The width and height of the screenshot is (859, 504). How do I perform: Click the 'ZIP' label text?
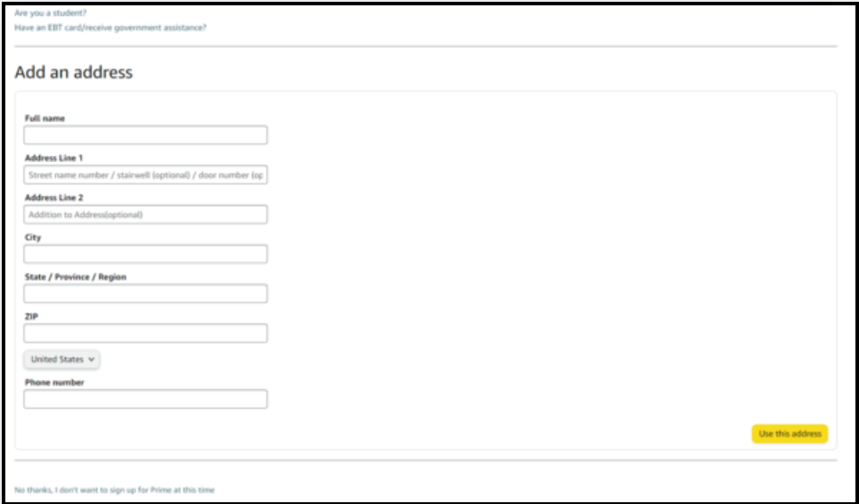(30, 316)
